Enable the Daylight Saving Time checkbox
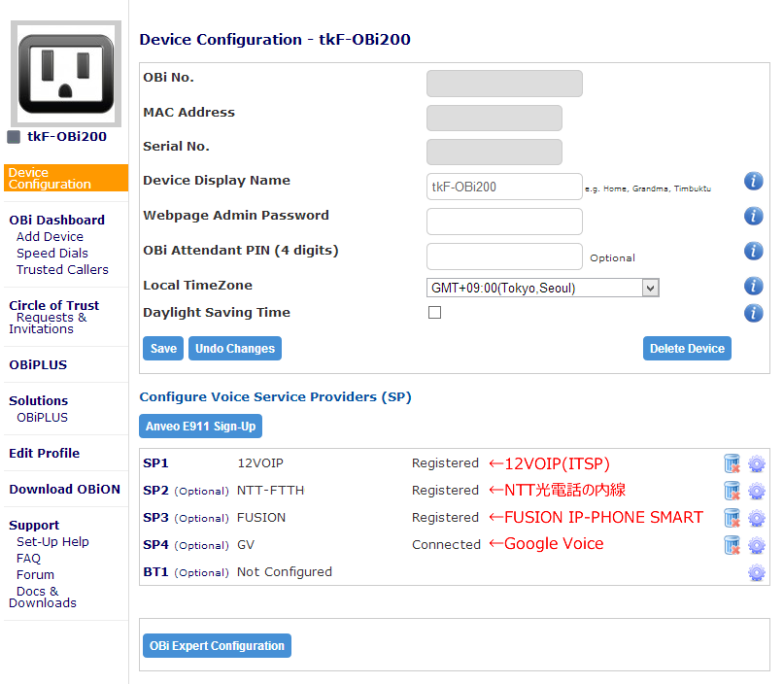Viewport: 784px width, 684px height. tap(434, 313)
